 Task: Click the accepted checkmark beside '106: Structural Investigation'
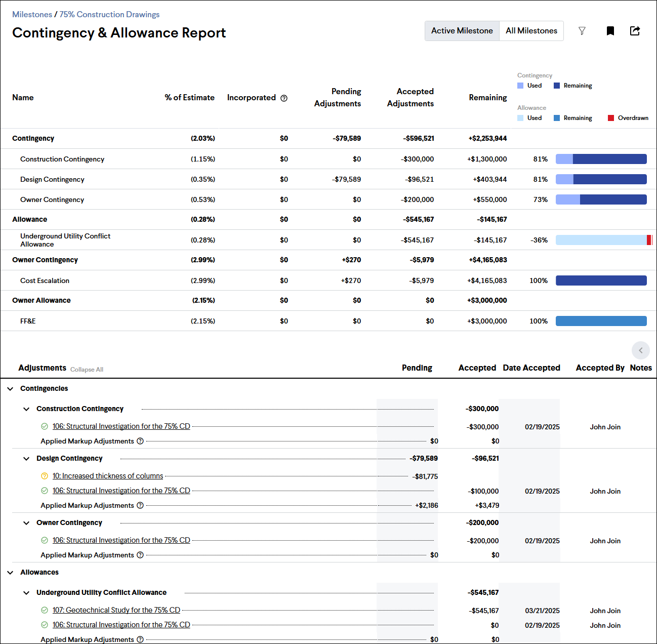[44, 426]
